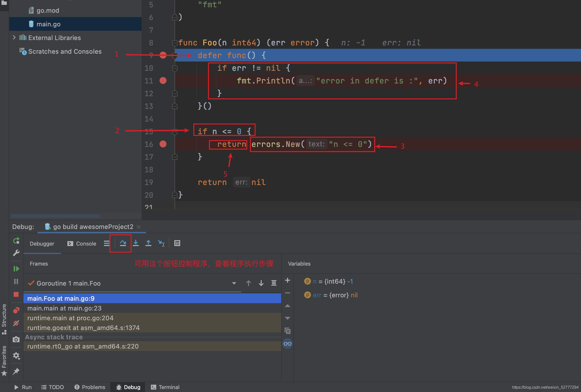Click the camera thread dump icon
Image resolution: width=581 pixels, height=392 pixels.
[x=16, y=339]
